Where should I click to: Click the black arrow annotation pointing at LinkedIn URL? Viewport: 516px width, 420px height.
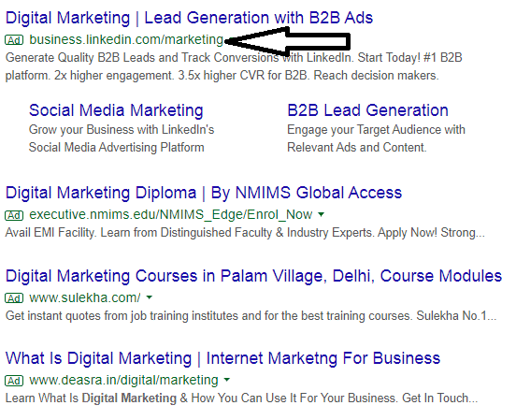287,41
